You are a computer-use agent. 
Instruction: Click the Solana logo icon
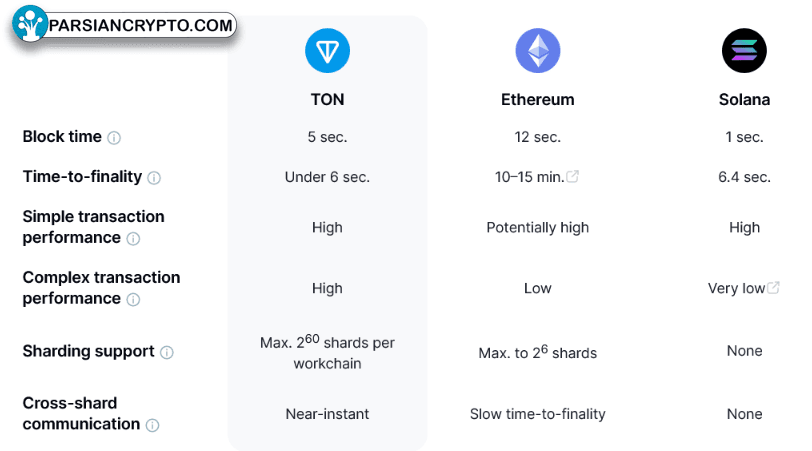click(x=744, y=49)
